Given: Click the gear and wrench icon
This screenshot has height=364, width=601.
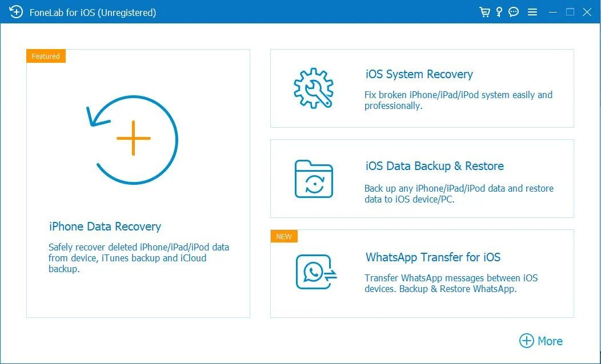Looking at the screenshot, I should (x=313, y=88).
